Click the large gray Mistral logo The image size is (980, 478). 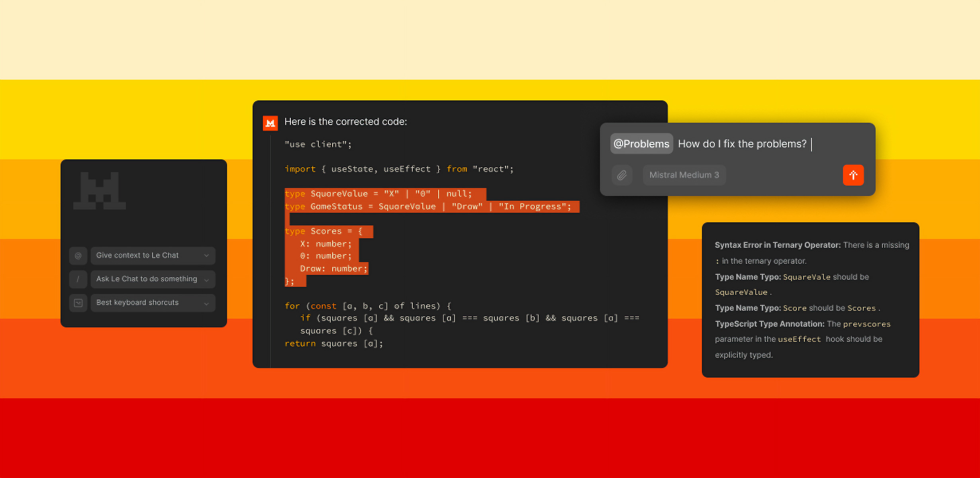(x=100, y=191)
